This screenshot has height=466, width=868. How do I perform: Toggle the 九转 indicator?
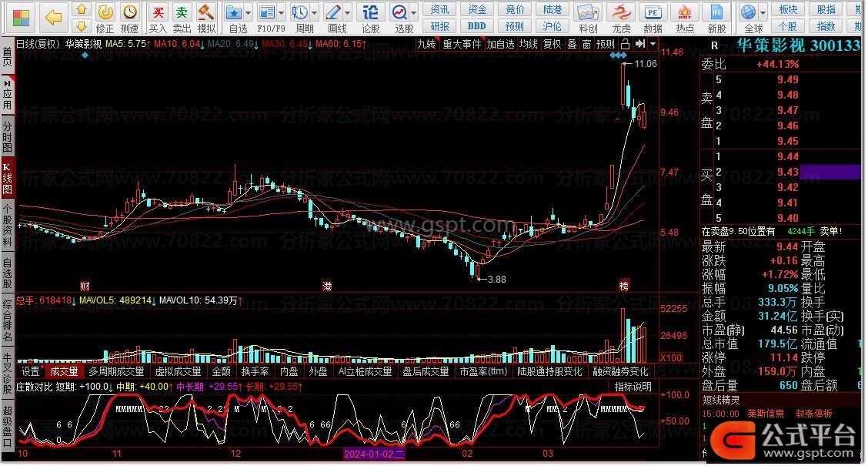point(426,45)
